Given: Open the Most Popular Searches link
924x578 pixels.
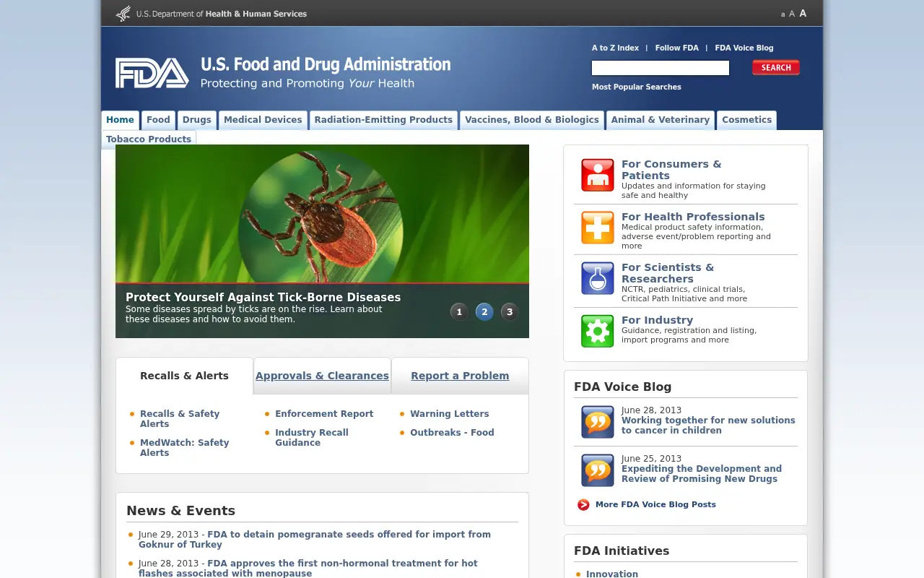Looking at the screenshot, I should 637,87.
